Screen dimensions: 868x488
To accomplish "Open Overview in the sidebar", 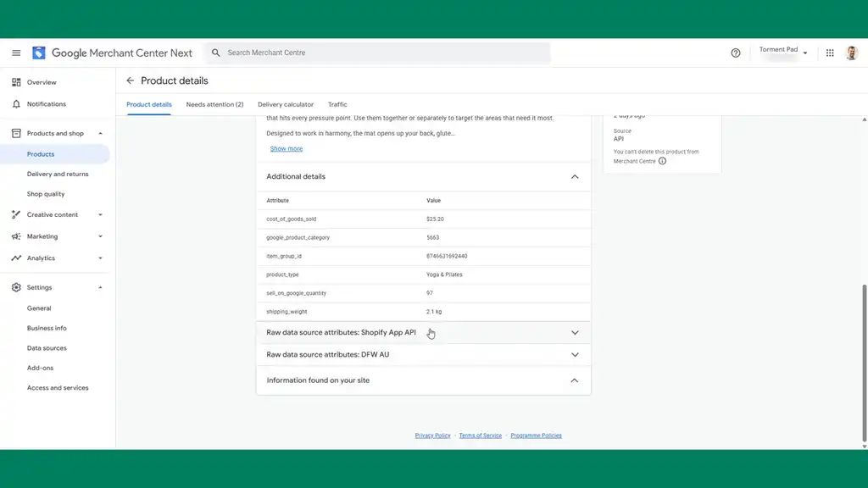I will click(x=42, y=82).
